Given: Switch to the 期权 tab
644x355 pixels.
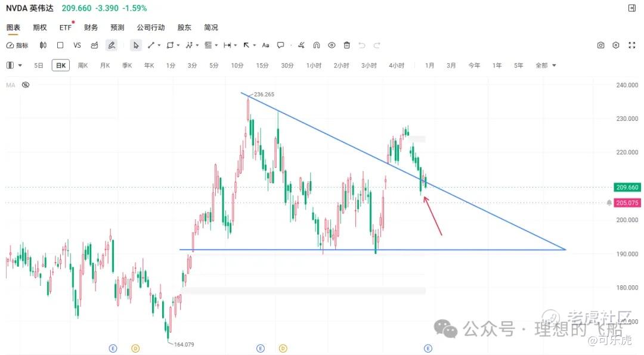Looking at the screenshot, I should (40, 27).
